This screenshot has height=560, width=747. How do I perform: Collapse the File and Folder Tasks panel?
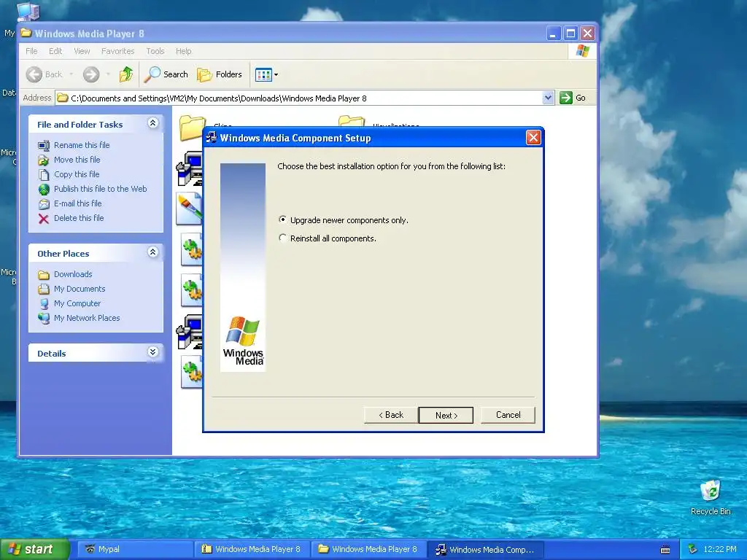coord(152,123)
